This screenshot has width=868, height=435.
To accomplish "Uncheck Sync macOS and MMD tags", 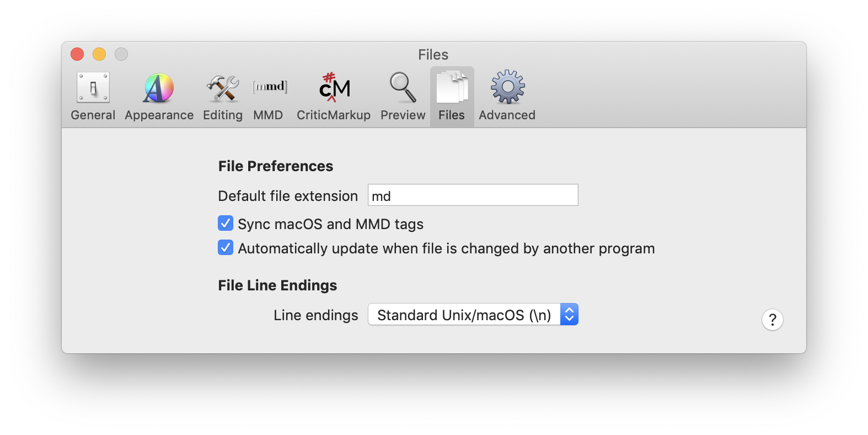I will 226,223.
